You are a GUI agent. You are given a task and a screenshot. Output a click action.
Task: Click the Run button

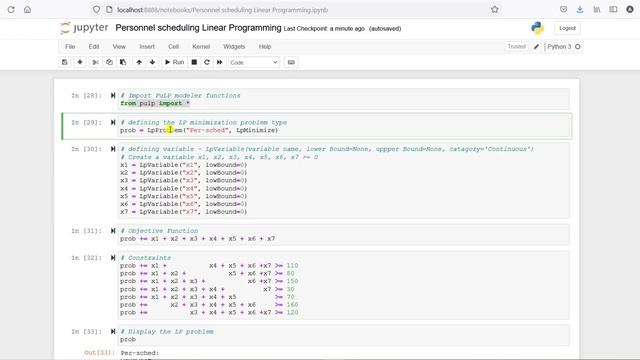click(174, 62)
